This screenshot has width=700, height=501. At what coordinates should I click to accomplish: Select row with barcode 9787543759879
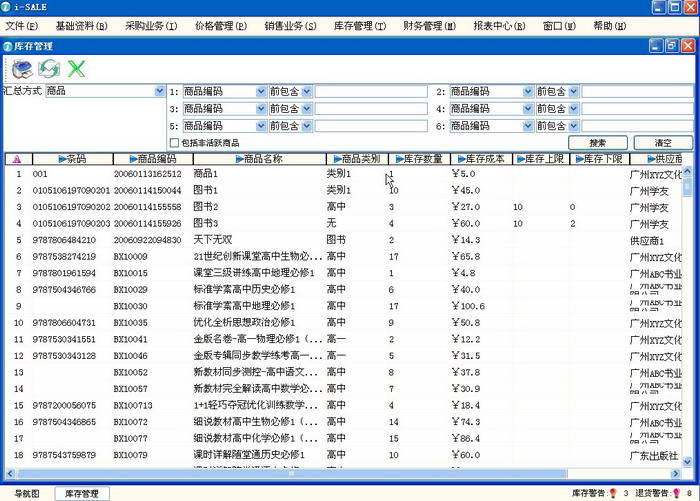(x=343, y=455)
